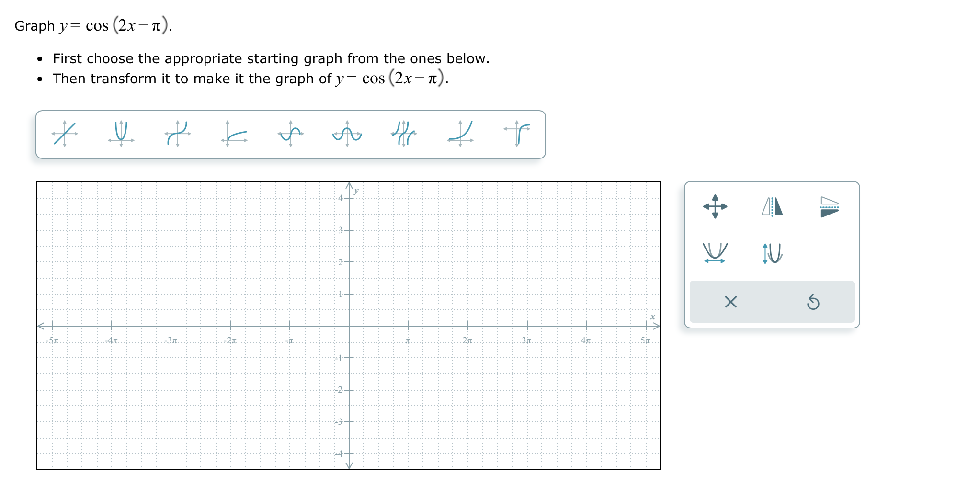Click the x-axis label at 2π
This screenshot has height=498, width=980.
[x=467, y=340]
